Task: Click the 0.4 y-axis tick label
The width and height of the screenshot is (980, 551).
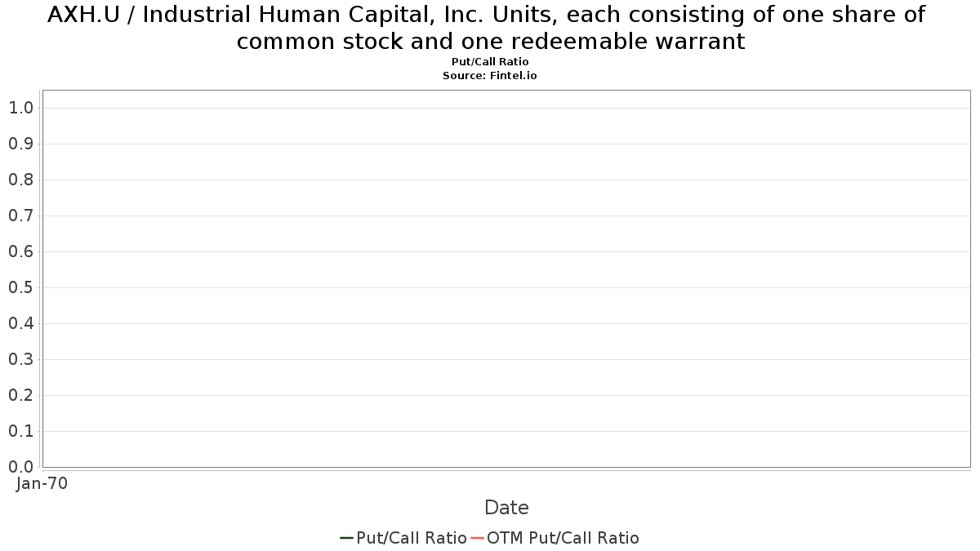Action: (x=20, y=323)
